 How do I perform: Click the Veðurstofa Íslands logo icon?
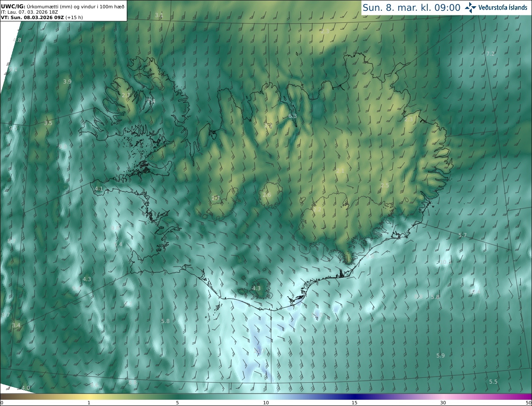470,7
